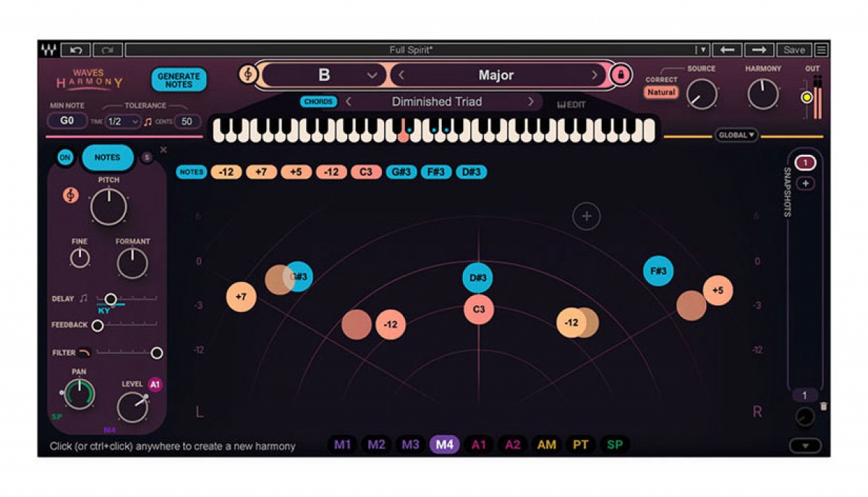The height and width of the screenshot is (497, 868).
Task: Click the orange tolerance music note icon
Action: [x=148, y=122]
